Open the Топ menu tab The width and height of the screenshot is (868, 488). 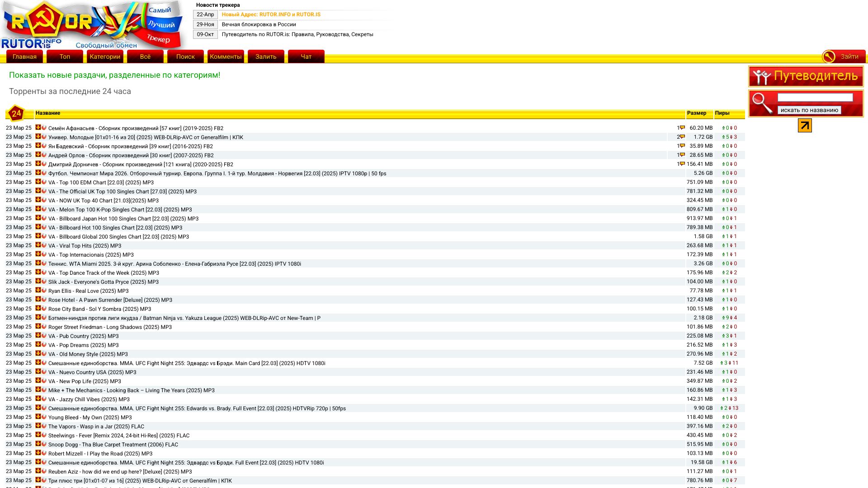[x=65, y=56]
